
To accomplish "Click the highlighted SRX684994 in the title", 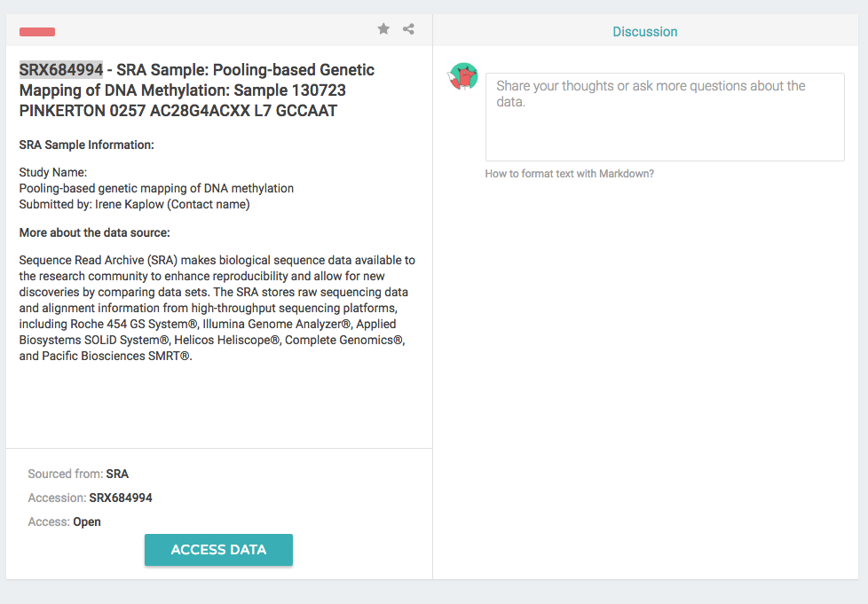I will 61,70.
